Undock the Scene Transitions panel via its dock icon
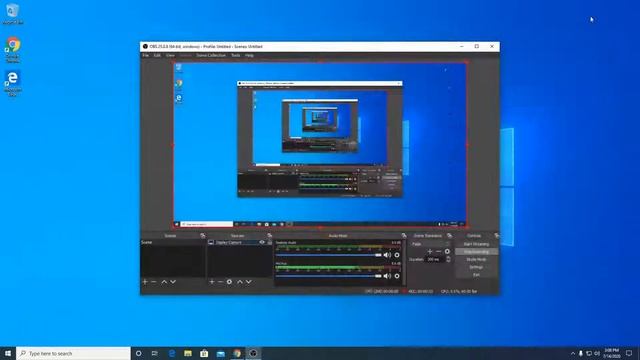The height and width of the screenshot is (360, 640). coord(449,236)
